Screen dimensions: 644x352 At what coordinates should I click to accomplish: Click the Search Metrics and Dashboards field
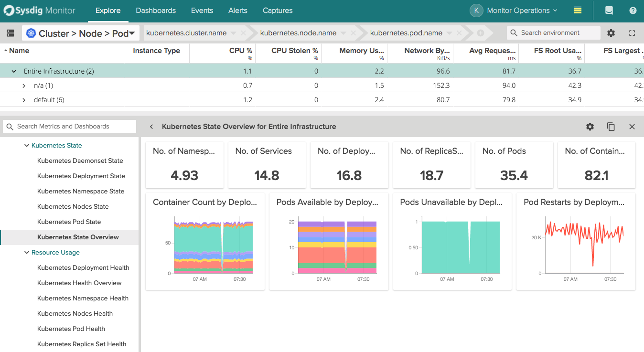(x=69, y=126)
